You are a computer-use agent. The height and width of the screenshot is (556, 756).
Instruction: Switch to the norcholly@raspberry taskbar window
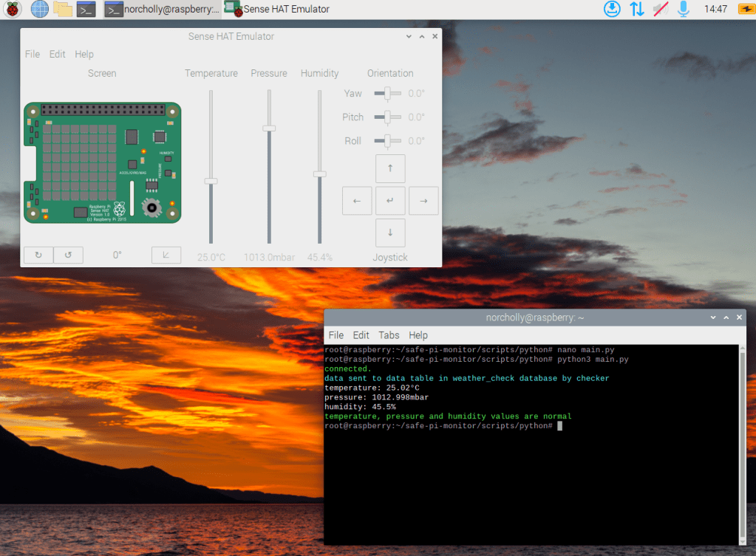pos(162,10)
